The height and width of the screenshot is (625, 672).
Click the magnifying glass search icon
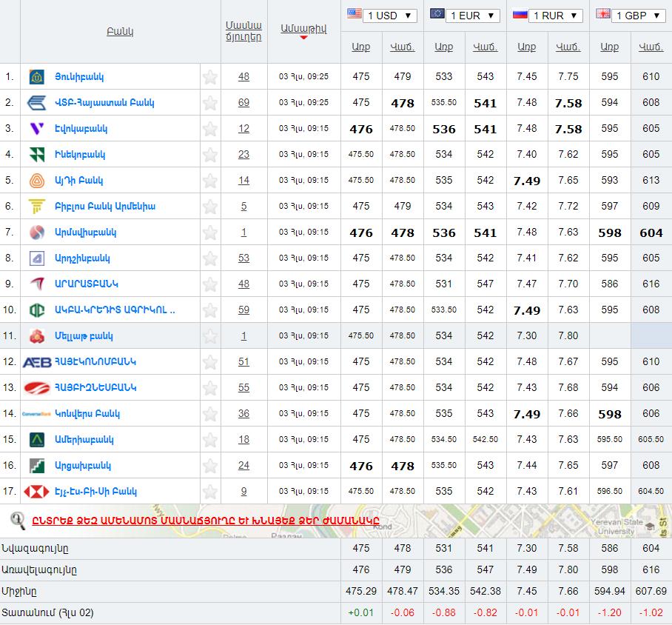(x=18, y=521)
